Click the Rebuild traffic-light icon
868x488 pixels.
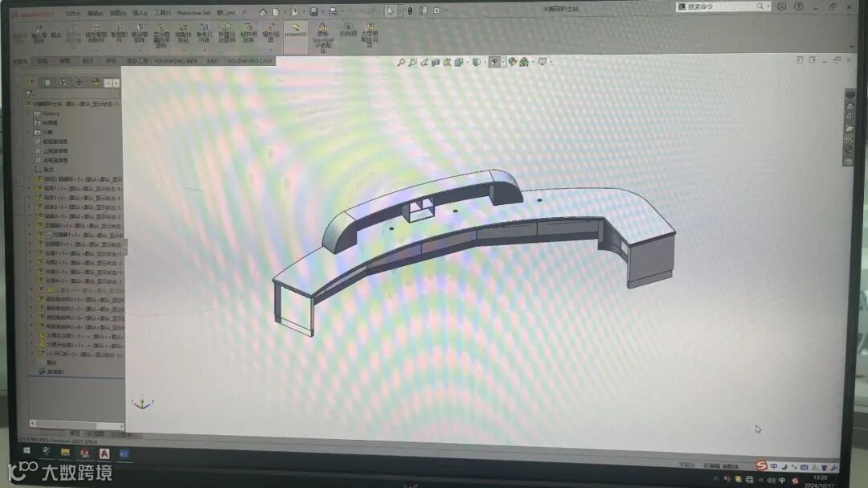click(x=410, y=11)
